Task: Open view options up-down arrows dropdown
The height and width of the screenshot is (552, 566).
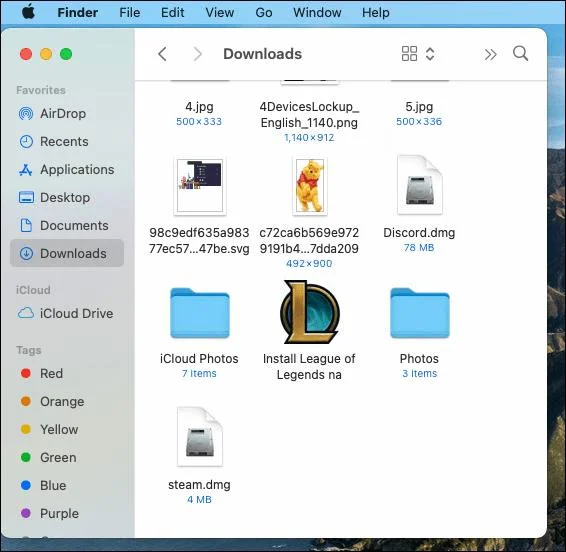Action: click(430, 54)
